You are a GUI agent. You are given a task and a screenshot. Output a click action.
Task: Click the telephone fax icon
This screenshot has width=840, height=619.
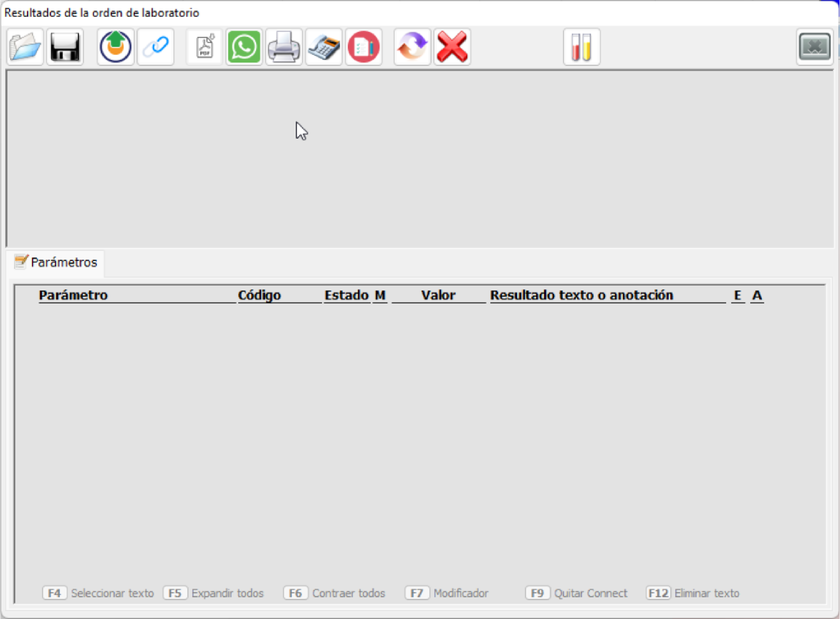pos(324,47)
